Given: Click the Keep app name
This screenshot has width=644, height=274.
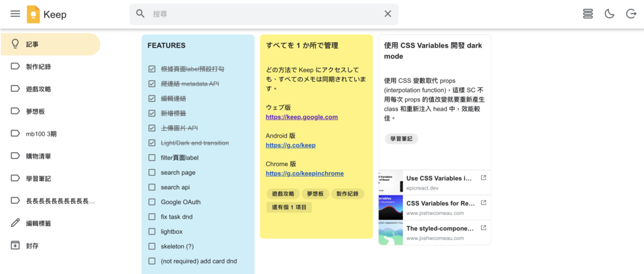Looking at the screenshot, I should [x=55, y=14].
